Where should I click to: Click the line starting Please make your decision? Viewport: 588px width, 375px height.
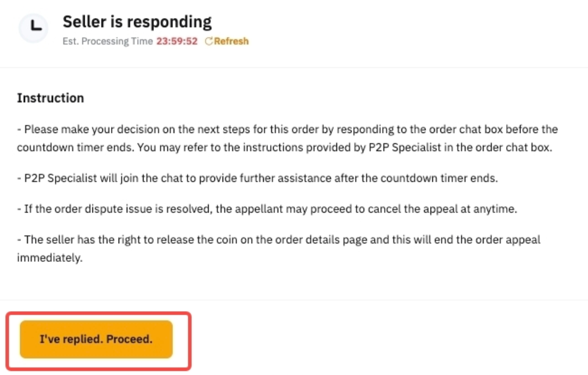(288, 129)
